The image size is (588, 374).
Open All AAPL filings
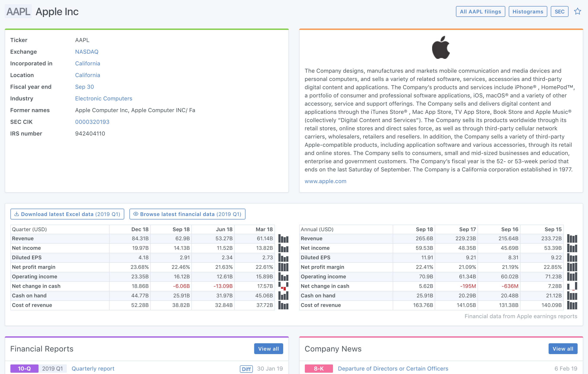click(x=480, y=11)
